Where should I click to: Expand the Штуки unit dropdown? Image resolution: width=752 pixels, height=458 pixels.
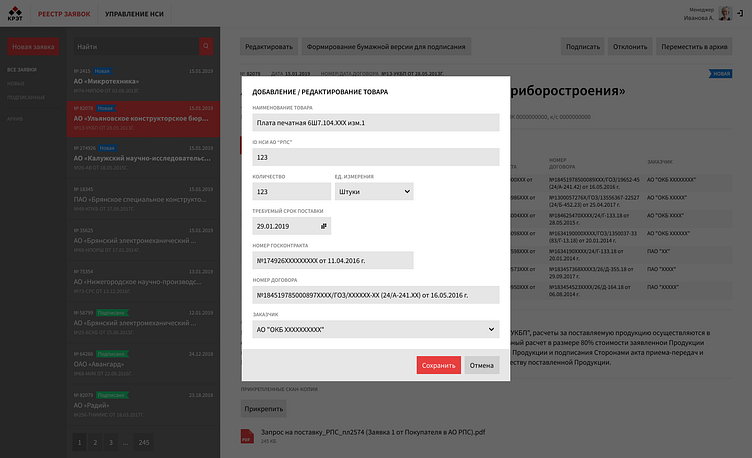(x=374, y=191)
